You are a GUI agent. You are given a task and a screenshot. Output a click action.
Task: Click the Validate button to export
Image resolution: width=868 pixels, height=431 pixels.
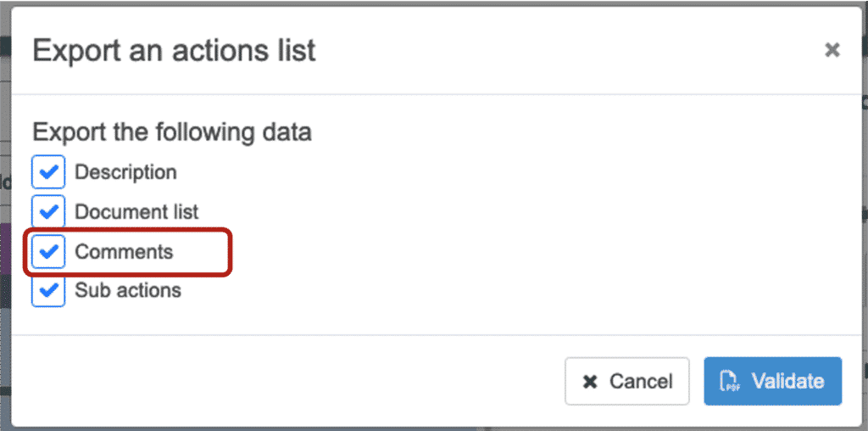pos(772,381)
